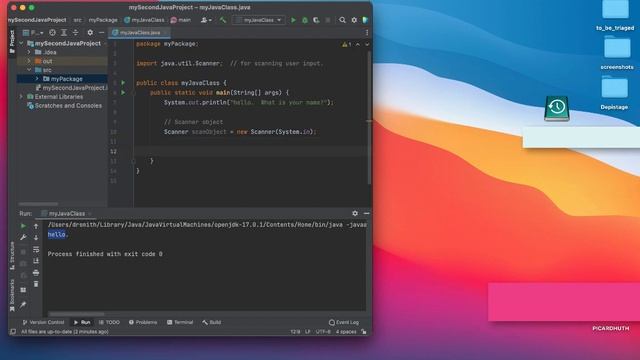
Task: Click the run gutter icon beside main method
Action: 123,93
